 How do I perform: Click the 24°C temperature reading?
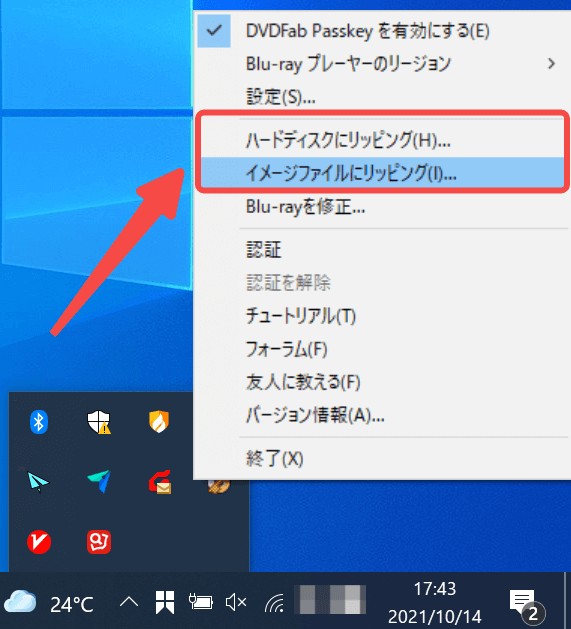point(72,604)
